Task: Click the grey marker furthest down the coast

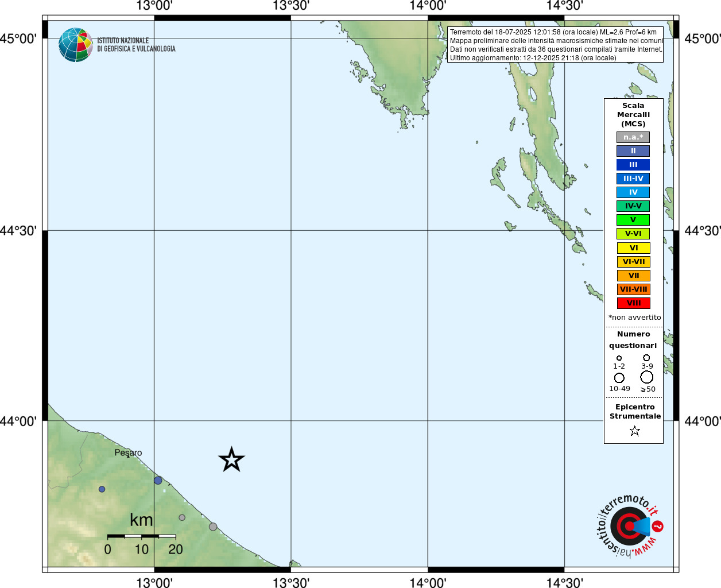Action: pyautogui.click(x=213, y=527)
